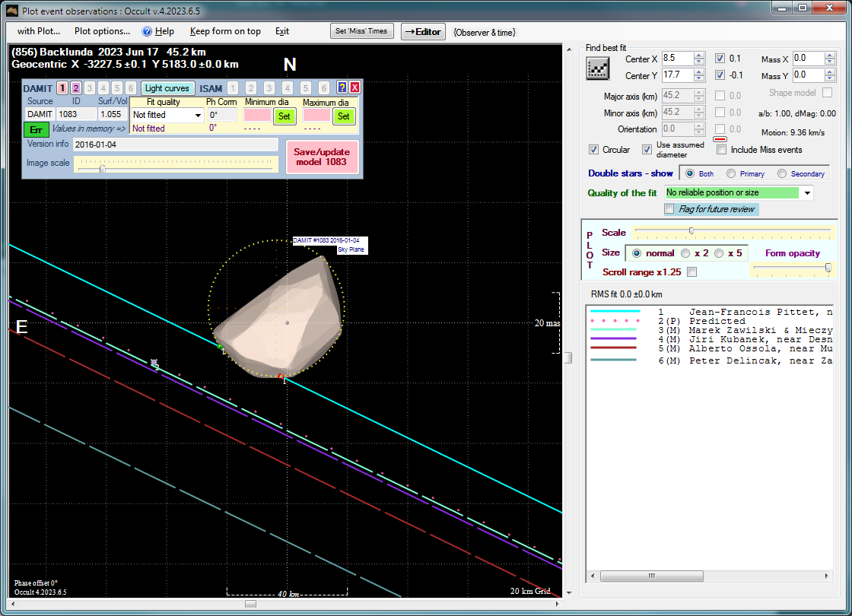The height and width of the screenshot is (616, 852).
Task: Click plot area horizontal scrollbar thumb
Action: tap(250, 604)
